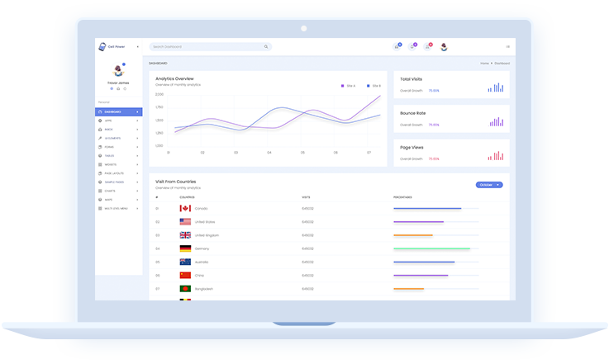This screenshot has height=364, width=609.
Task: Click the magnifier icon in search bar
Action: pyautogui.click(x=266, y=47)
